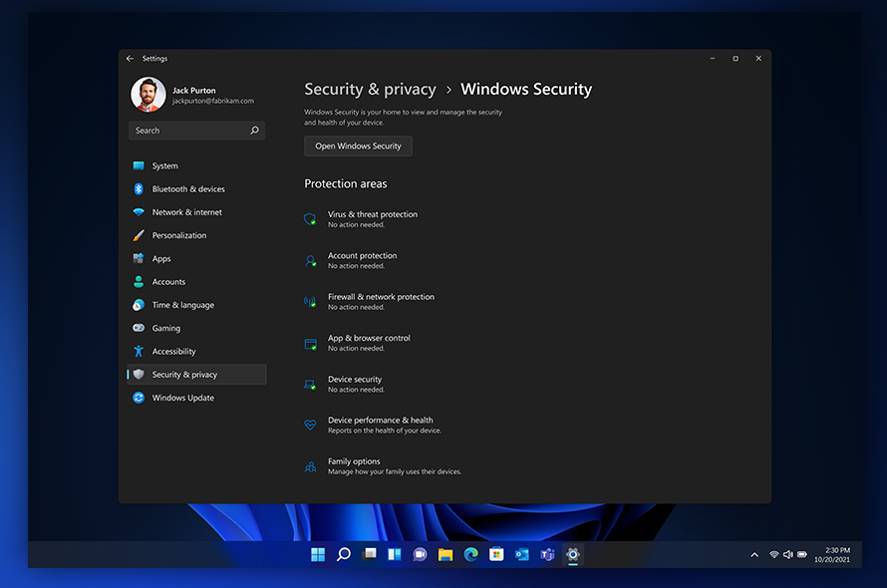Image resolution: width=887 pixels, height=588 pixels.
Task: Click the Account protection person icon
Action: tap(310, 260)
